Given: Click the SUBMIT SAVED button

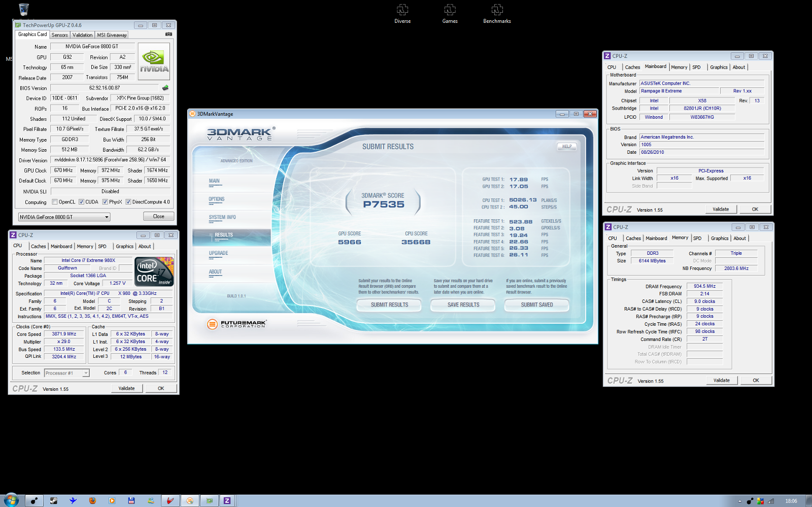Looking at the screenshot, I should click(537, 305).
